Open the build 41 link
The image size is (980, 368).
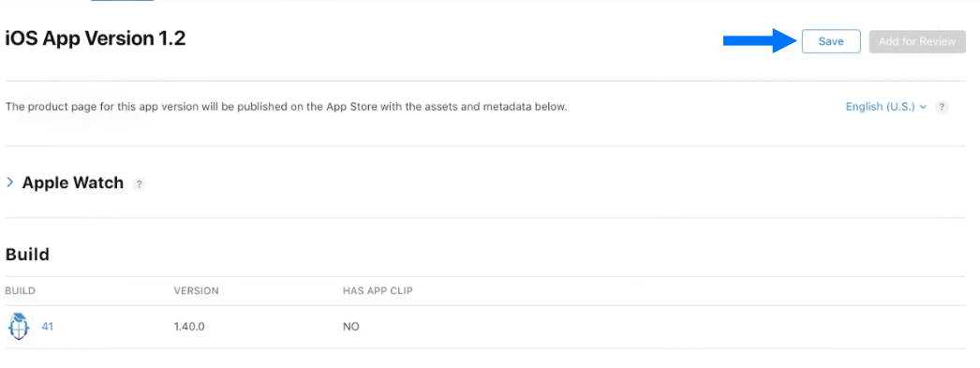48,326
